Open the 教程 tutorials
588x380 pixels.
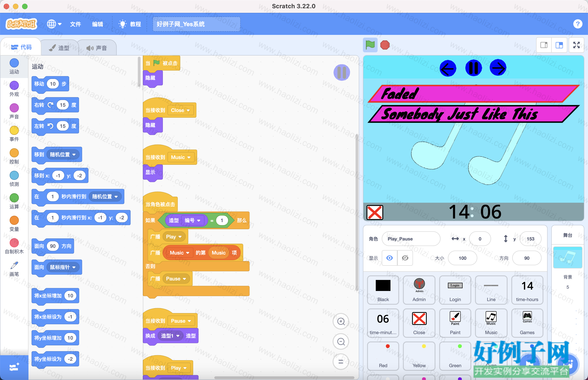[x=130, y=24]
